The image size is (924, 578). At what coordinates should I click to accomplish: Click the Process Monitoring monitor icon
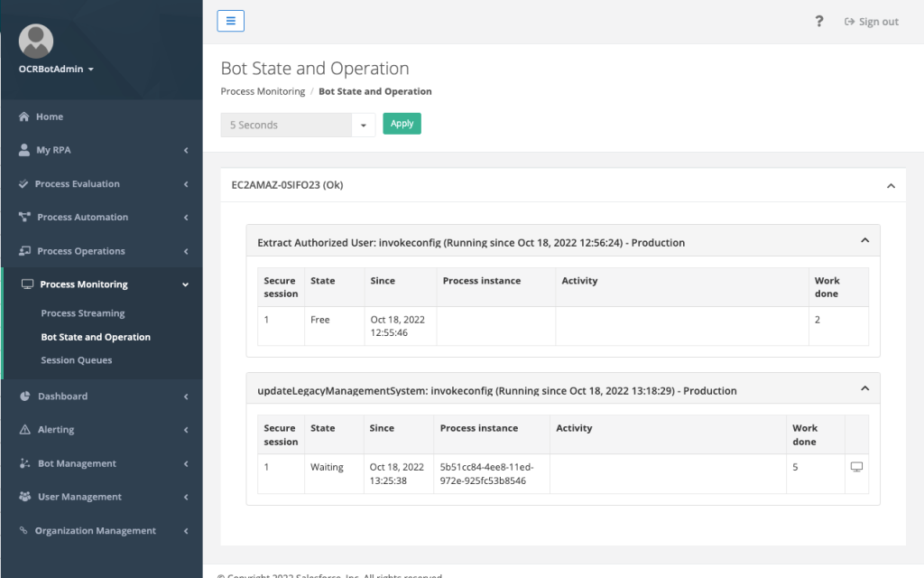(27, 284)
